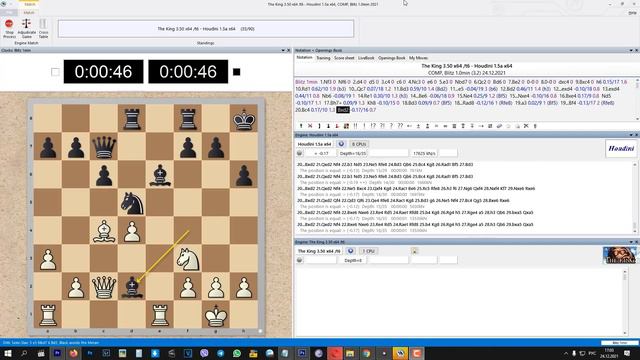Open Firefox from the taskbar

[x=73, y=353]
